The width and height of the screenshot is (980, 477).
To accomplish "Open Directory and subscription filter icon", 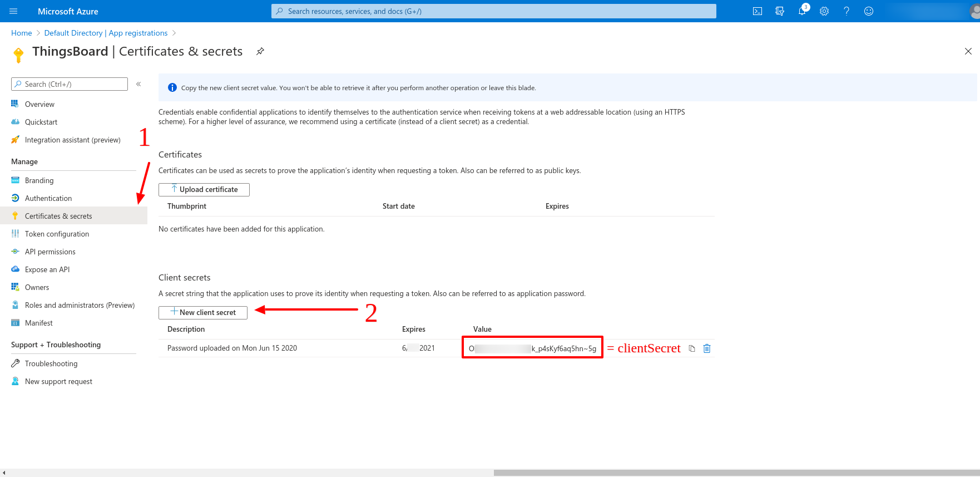I will 779,11.
